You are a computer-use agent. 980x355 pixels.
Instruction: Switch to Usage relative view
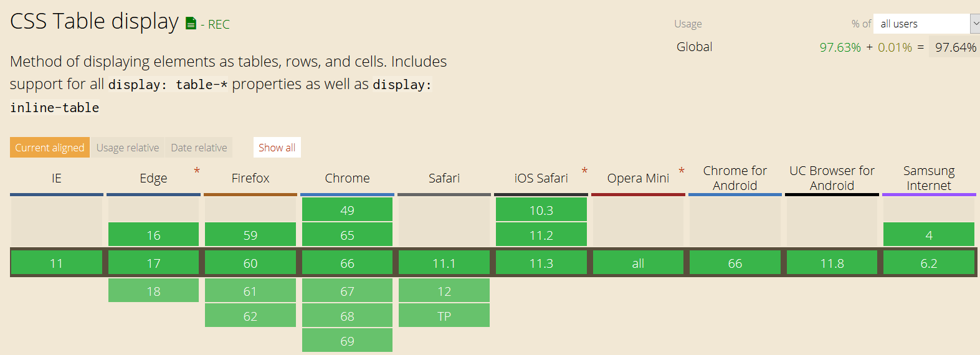click(x=128, y=148)
